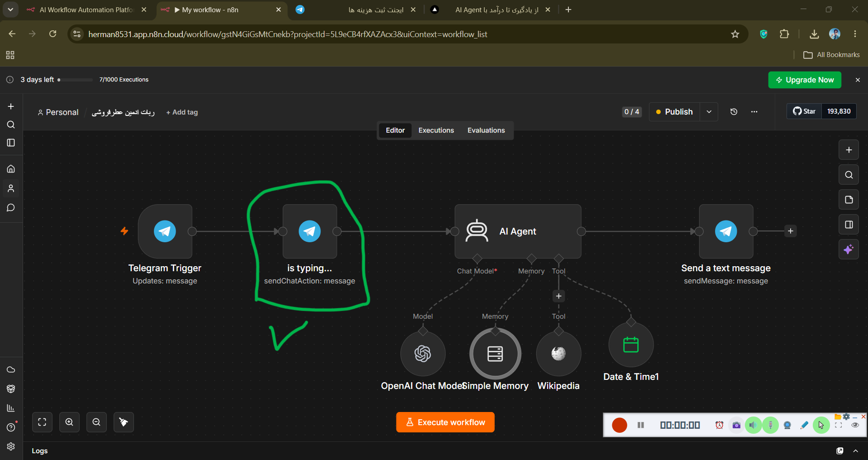This screenshot has height=460, width=868.
Task: Open the Wikipedia tool node
Action: pyautogui.click(x=558, y=354)
